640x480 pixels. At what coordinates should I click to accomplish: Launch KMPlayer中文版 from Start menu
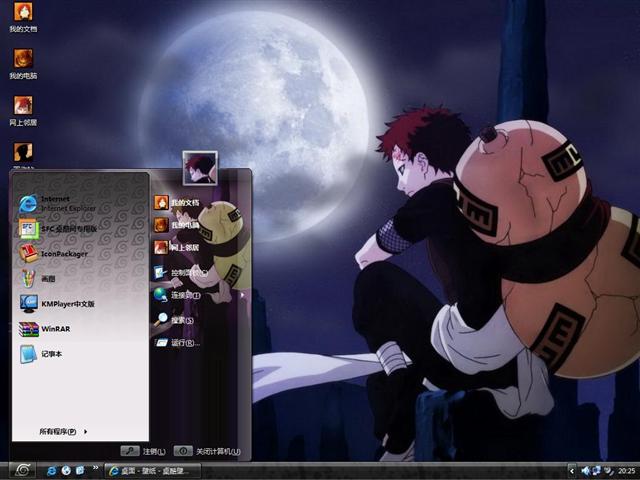58,304
